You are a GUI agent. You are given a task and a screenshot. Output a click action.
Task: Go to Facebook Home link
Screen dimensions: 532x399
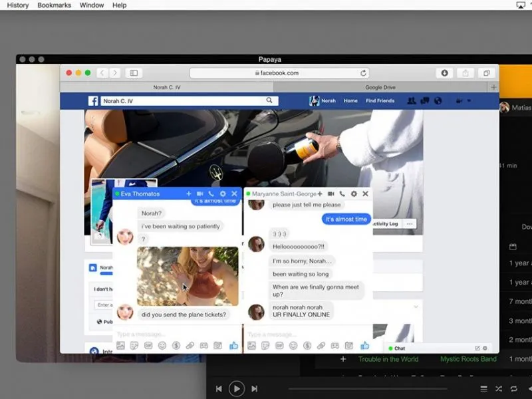point(350,101)
